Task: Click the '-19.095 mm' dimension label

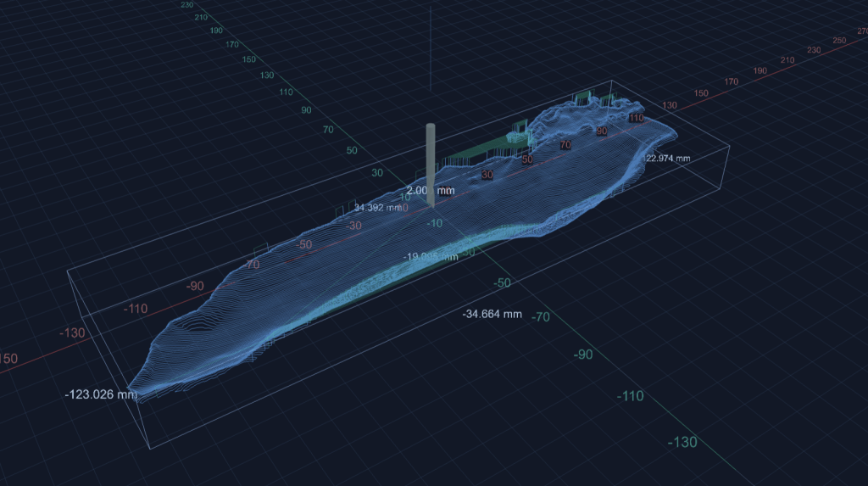Action: [431, 257]
